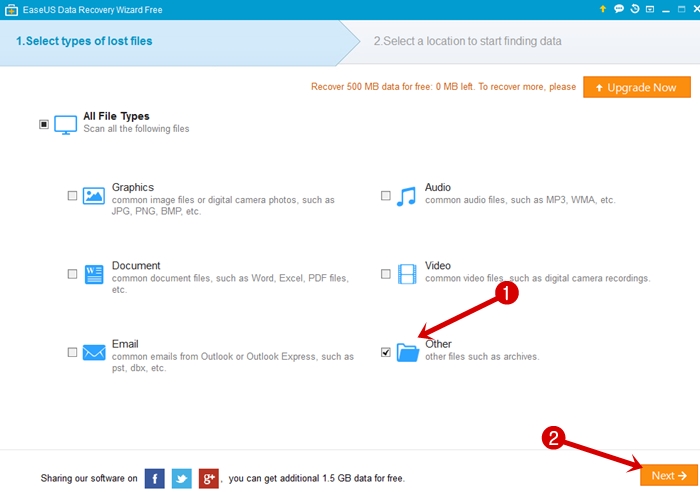The height and width of the screenshot is (492, 700).
Task: Click the Upgrade Now button
Action: click(x=637, y=87)
